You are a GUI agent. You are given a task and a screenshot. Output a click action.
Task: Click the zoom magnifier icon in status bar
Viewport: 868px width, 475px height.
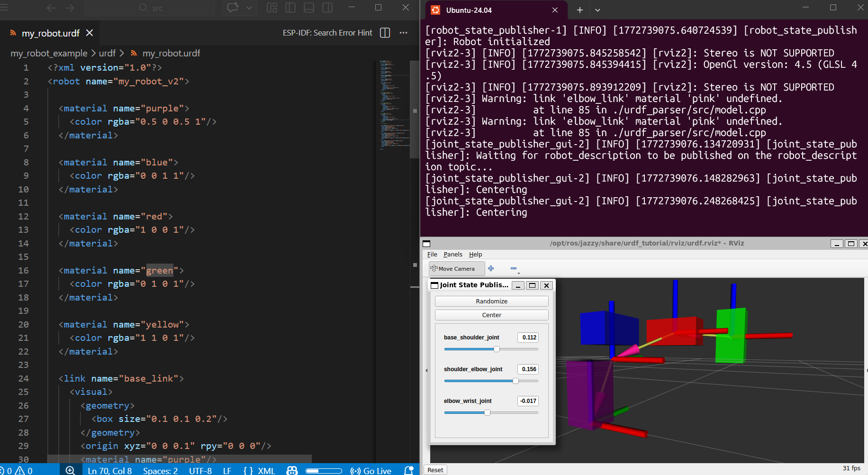70,470
